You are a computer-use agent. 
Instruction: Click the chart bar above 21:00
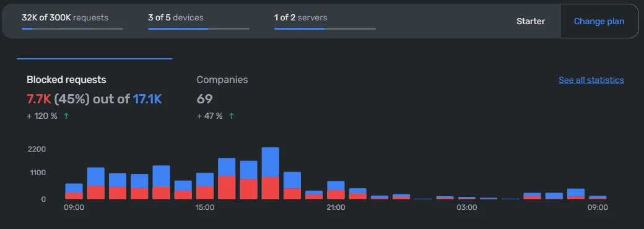[x=336, y=190]
